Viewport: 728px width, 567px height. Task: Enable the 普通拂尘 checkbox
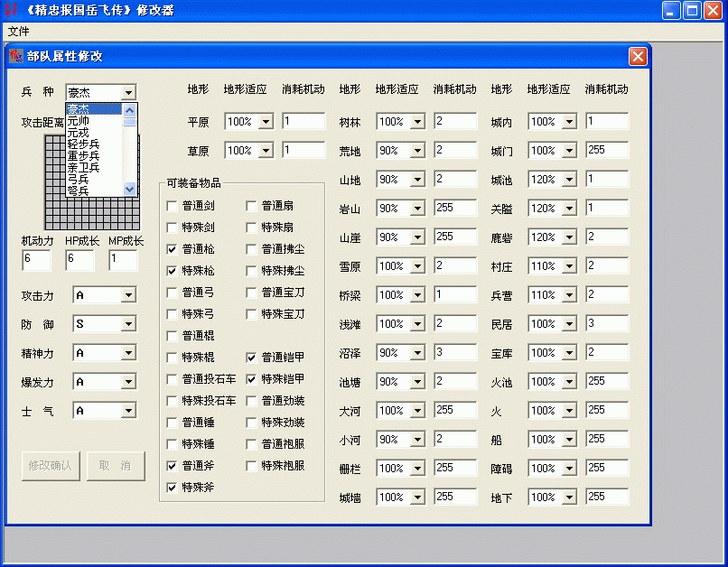(251, 249)
